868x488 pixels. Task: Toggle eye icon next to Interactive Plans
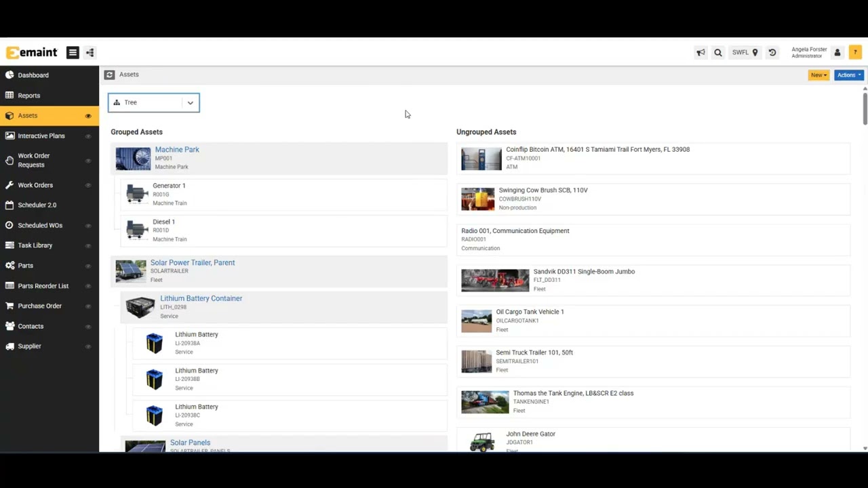(88, 136)
